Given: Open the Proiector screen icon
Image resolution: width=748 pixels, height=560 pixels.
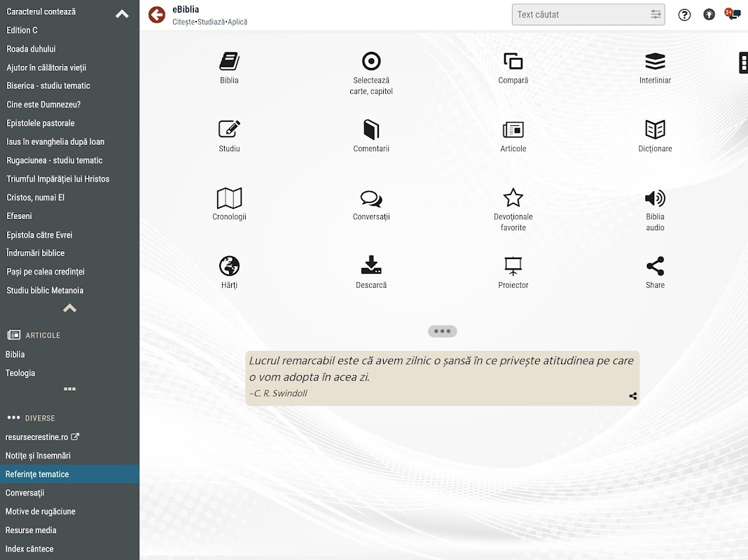Looking at the screenshot, I should 513,266.
